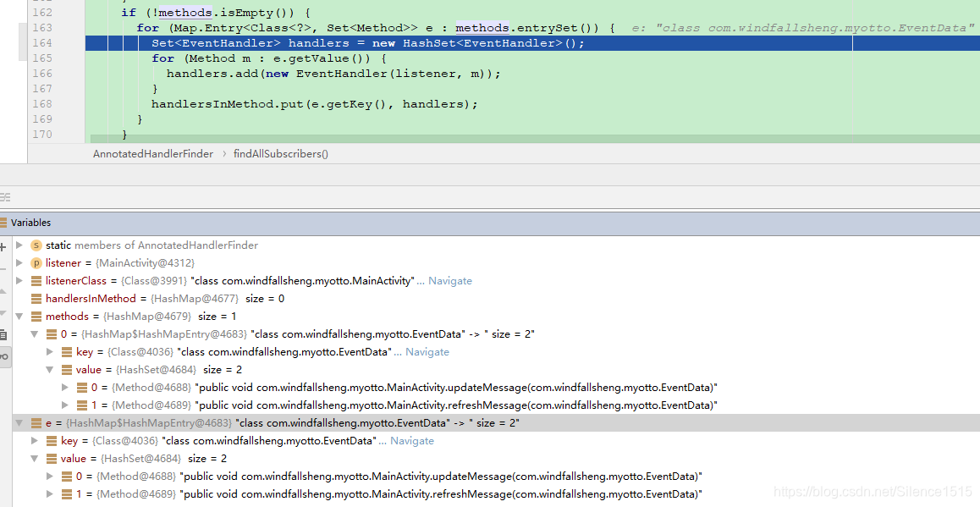Collapse the methods HashMap node
The height and width of the screenshot is (507, 980).
point(19,317)
